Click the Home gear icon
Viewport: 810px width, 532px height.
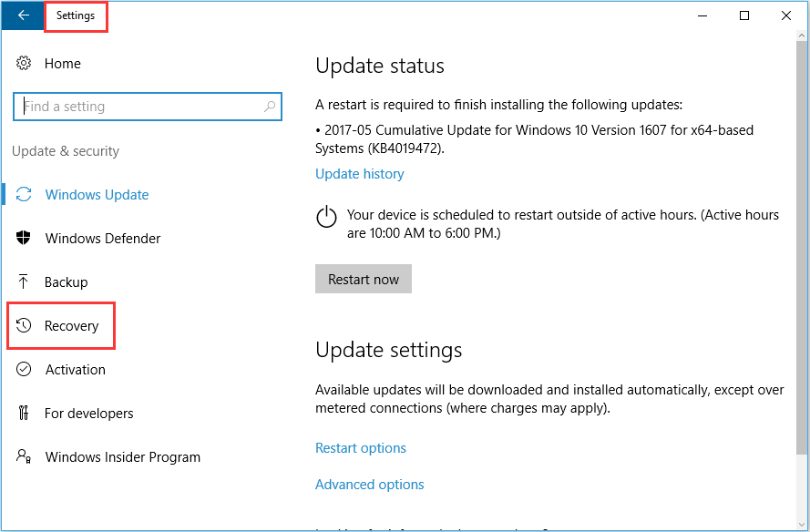point(24,63)
